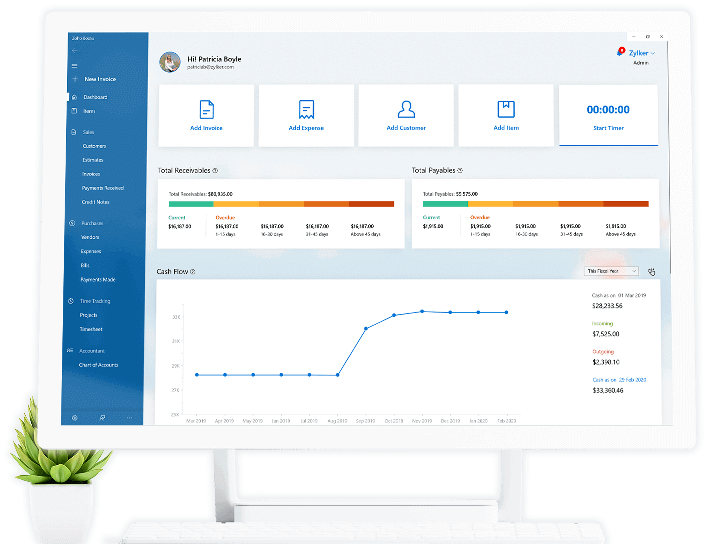Screen dimensions: 707x544
Task: Toggle the hamburger menu to collapse sidebar
Action: pyautogui.click(x=75, y=64)
